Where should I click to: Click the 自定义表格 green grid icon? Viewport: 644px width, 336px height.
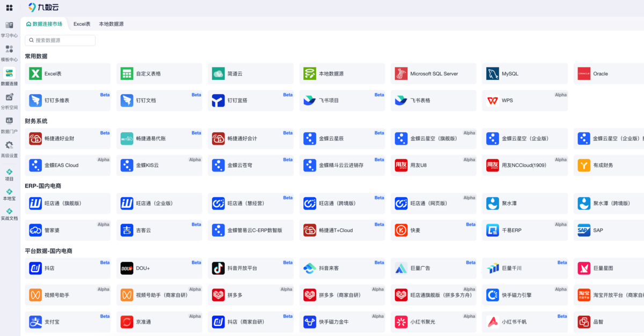[127, 74]
